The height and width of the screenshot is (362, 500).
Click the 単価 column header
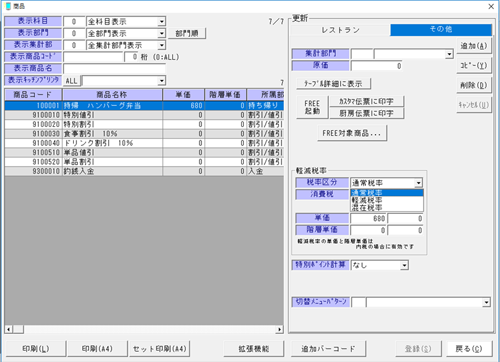pos(183,95)
